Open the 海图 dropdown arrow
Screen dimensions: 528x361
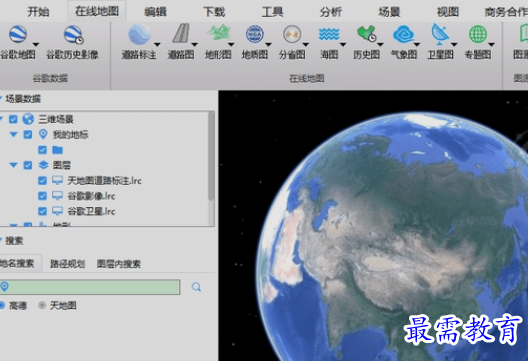tap(343, 44)
